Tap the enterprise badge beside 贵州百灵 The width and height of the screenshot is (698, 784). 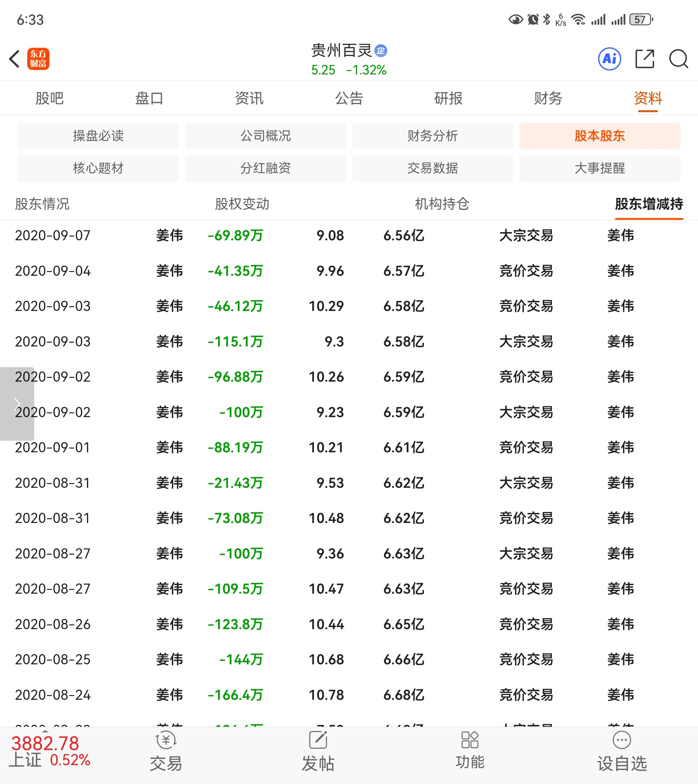pyautogui.click(x=380, y=51)
